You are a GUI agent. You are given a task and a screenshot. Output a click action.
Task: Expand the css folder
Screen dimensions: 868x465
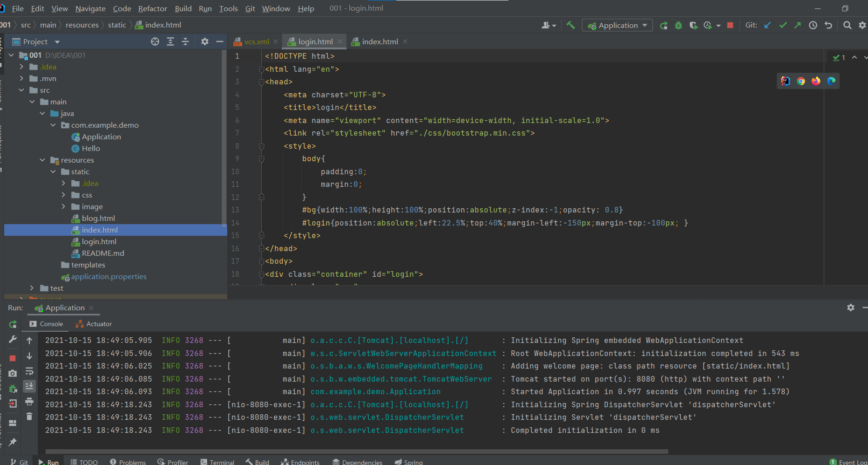[64, 195]
